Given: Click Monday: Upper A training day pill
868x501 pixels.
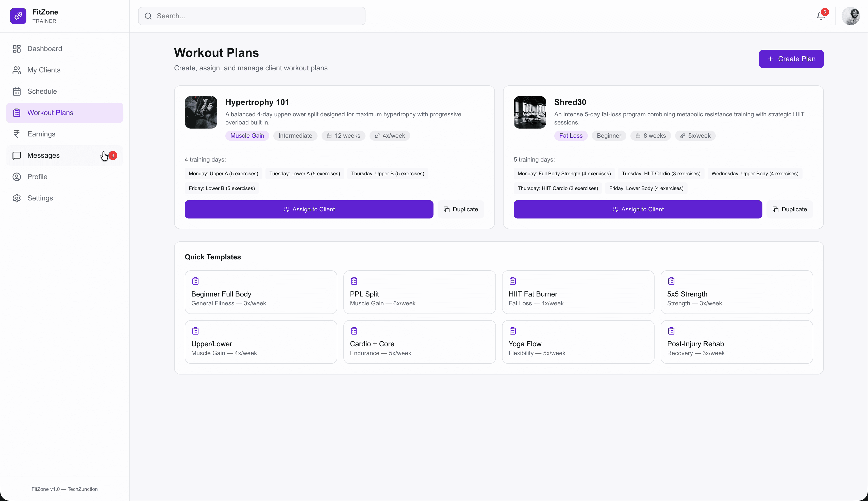Looking at the screenshot, I should coord(223,174).
